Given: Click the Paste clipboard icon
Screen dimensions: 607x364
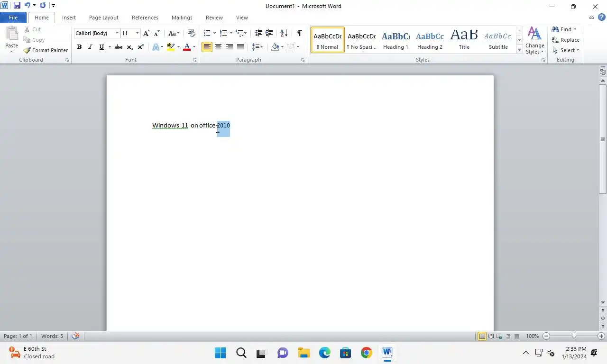Looking at the screenshot, I should [x=11, y=34].
